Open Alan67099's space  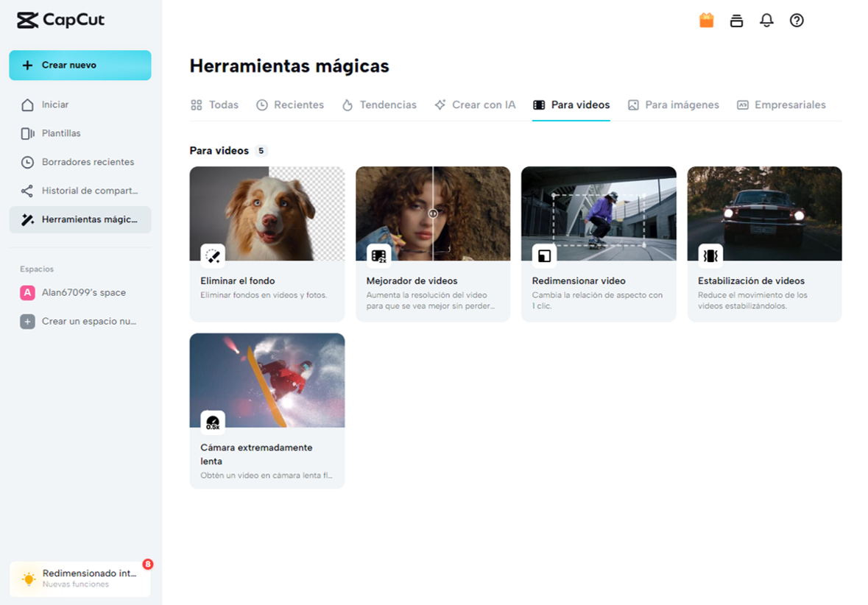(x=80, y=293)
